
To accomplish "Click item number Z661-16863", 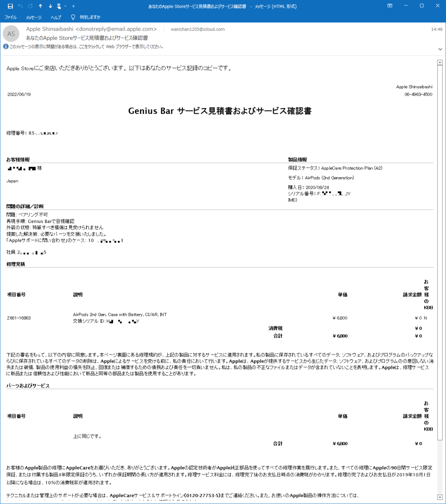I will pos(19,318).
